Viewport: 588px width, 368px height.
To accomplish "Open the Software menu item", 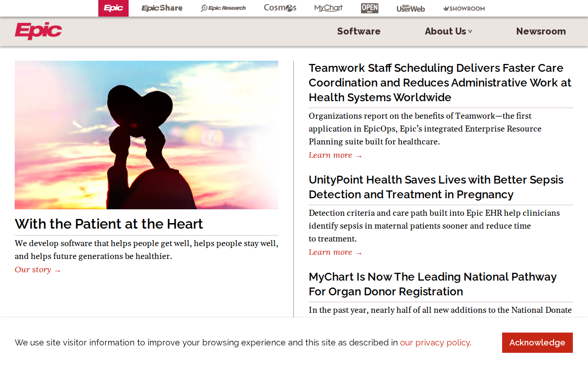I will [359, 31].
